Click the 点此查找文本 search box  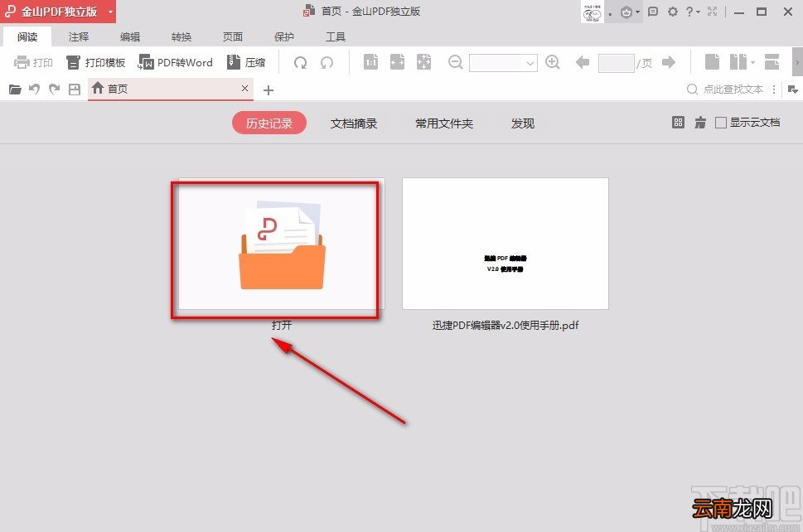coord(725,89)
